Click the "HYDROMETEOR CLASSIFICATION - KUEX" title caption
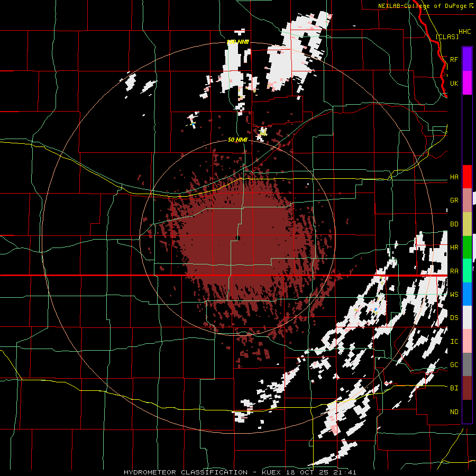476x476 pixels. point(202,472)
